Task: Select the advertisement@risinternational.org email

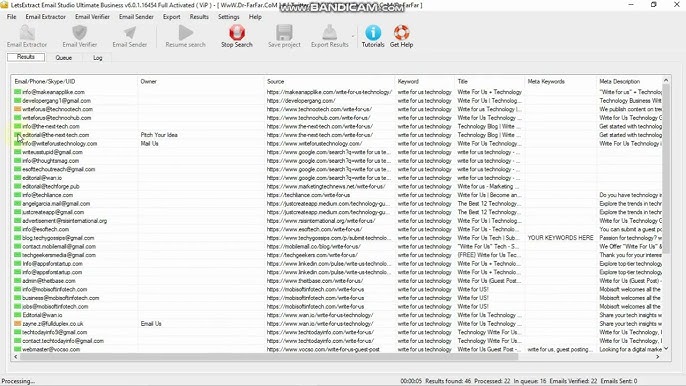Action: (x=64, y=221)
